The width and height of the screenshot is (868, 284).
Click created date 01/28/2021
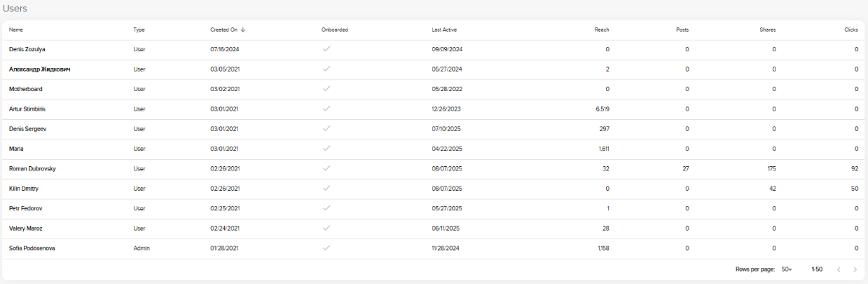[224, 248]
